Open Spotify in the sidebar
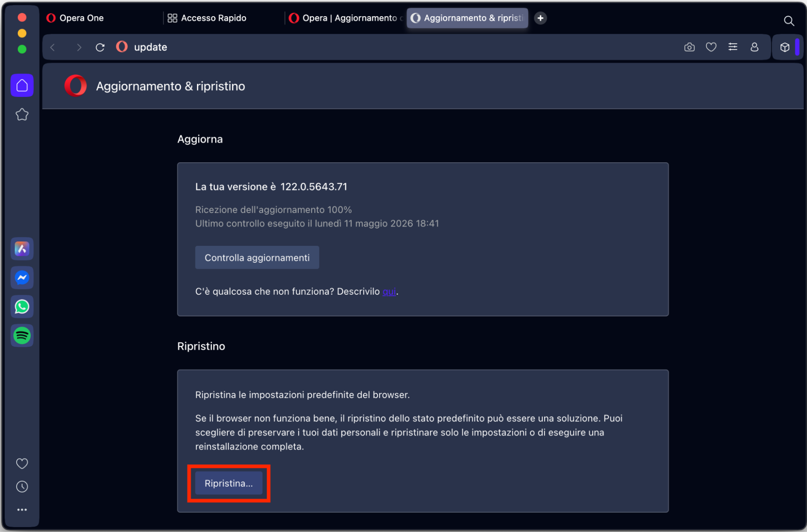 (22, 335)
